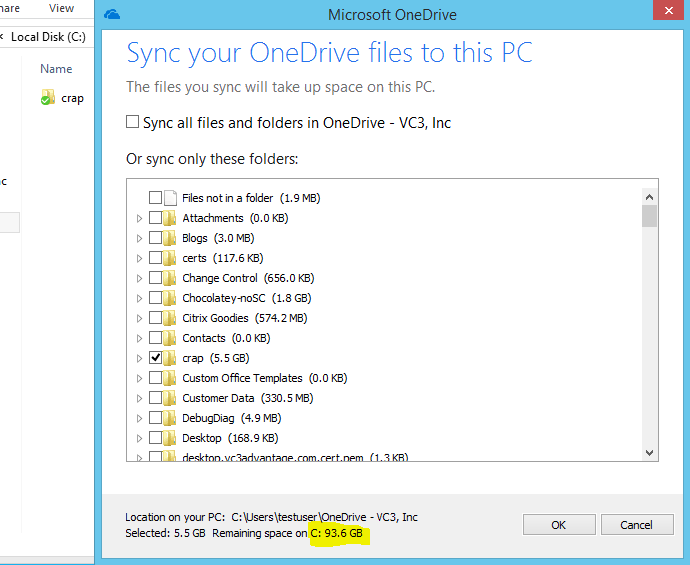Click Local Disk (C:) in Explorer address bar
Screen dimensions: 690x565
point(48,37)
